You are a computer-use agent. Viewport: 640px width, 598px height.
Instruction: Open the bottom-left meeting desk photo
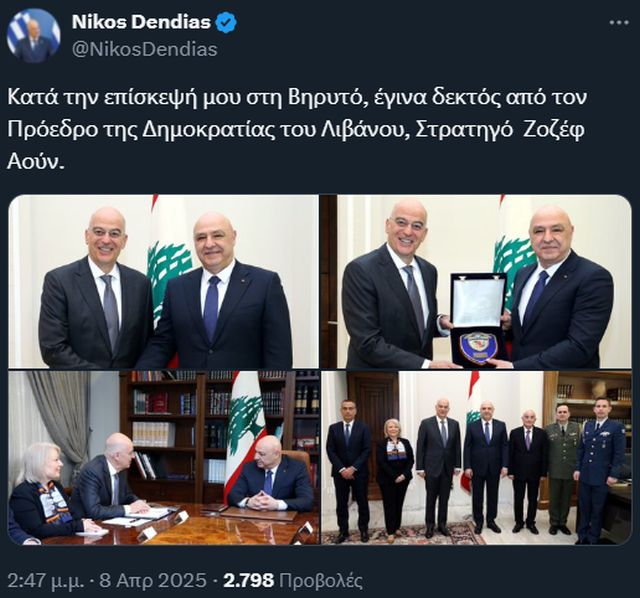[x=164, y=458]
